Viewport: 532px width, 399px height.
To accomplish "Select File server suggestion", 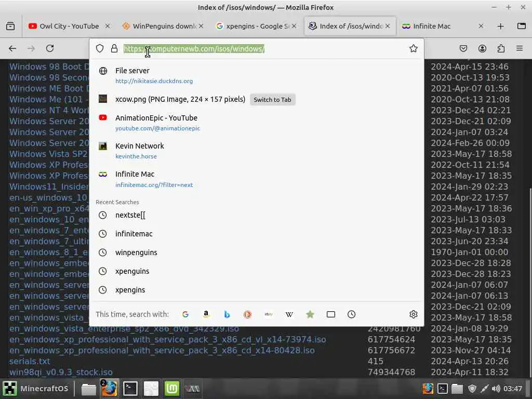I will 257,75.
